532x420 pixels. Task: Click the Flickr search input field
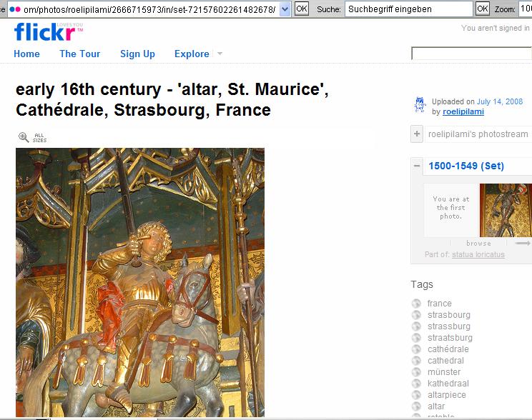coord(471,54)
